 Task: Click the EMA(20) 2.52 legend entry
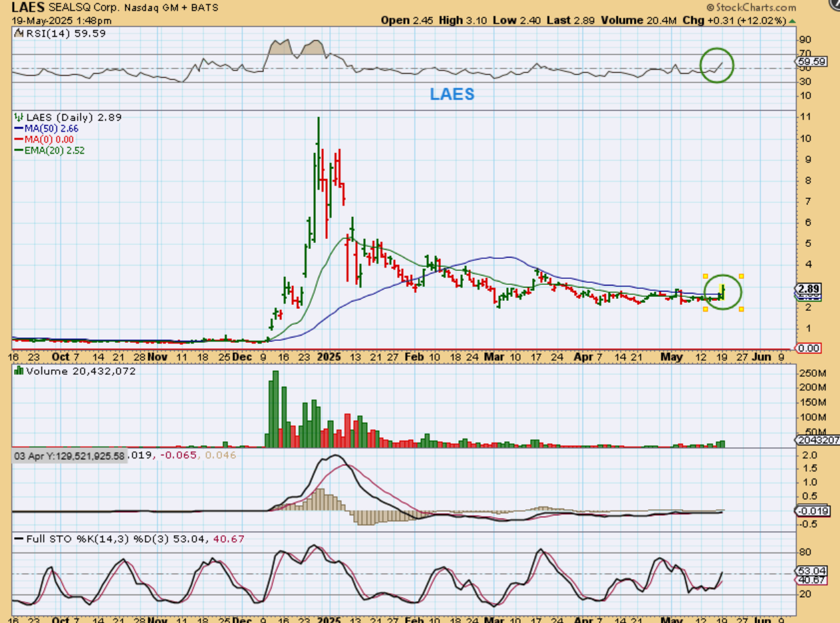49,150
